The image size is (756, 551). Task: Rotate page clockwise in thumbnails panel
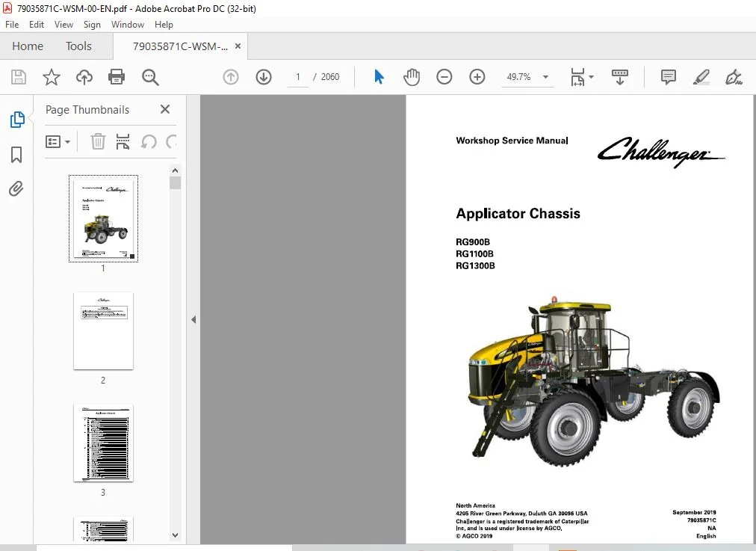pos(171,142)
